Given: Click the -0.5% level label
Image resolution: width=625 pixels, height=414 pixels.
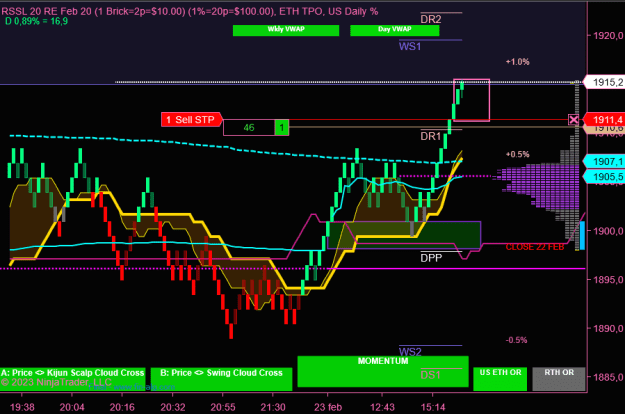Looking at the screenshot, I should [517, 340].
